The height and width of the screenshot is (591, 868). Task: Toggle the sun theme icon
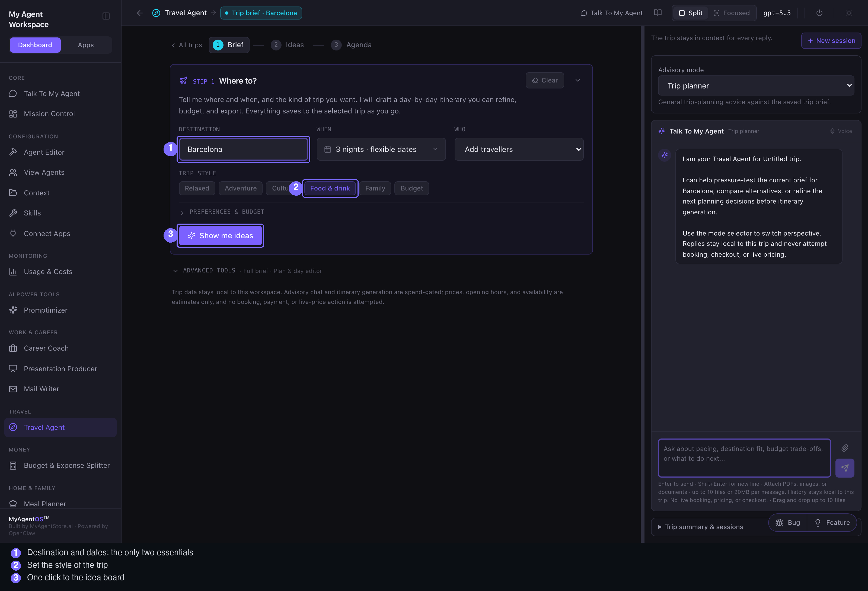coord(849,13)
